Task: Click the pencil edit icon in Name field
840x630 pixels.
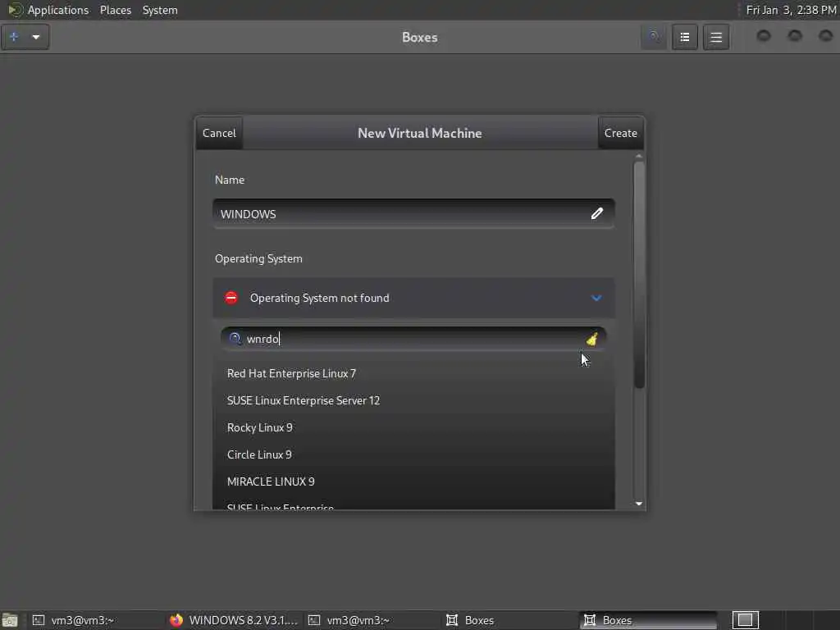Action: 597,214
